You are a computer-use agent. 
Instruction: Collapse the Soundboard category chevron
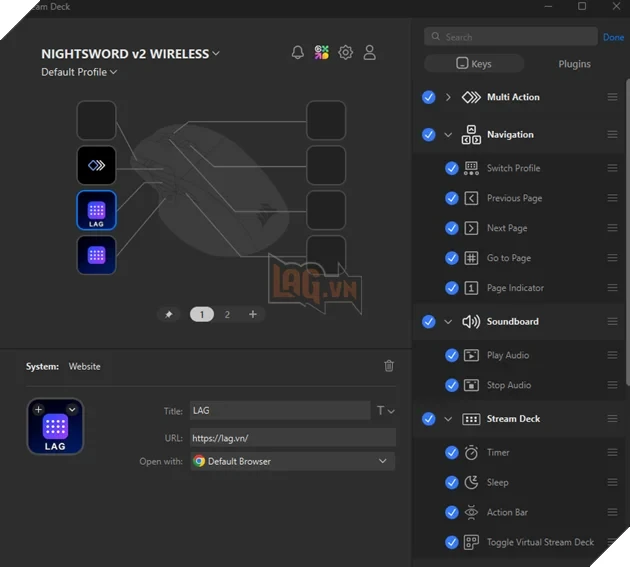pyautogui.click(x=448, y=322)
